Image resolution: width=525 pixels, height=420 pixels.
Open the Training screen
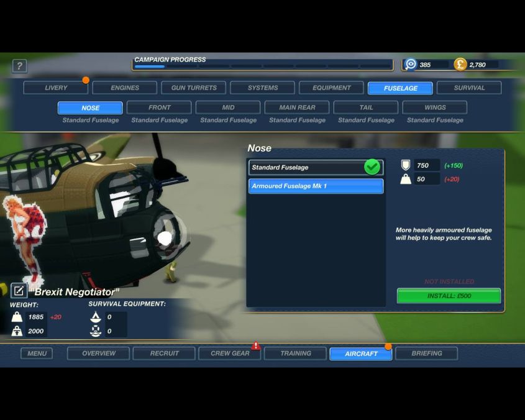point(295,354)
